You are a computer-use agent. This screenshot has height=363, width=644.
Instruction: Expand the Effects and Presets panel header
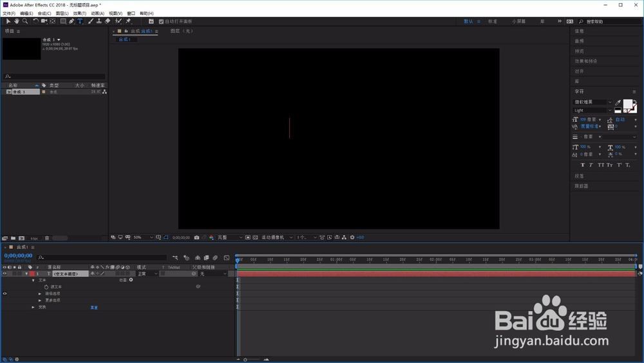pos(586,61)
